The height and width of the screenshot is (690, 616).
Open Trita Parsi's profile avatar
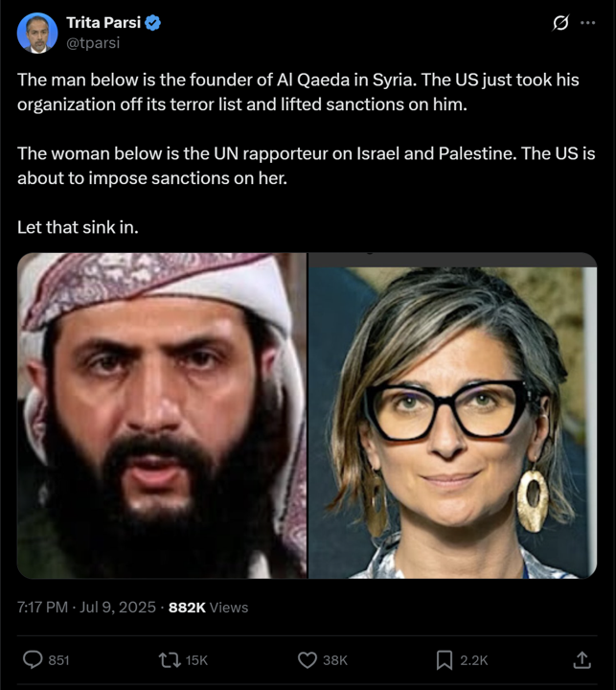pos(37,33)
